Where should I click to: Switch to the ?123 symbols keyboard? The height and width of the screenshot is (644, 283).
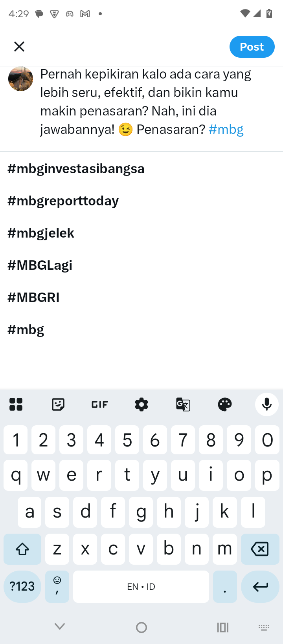(22, 586)
